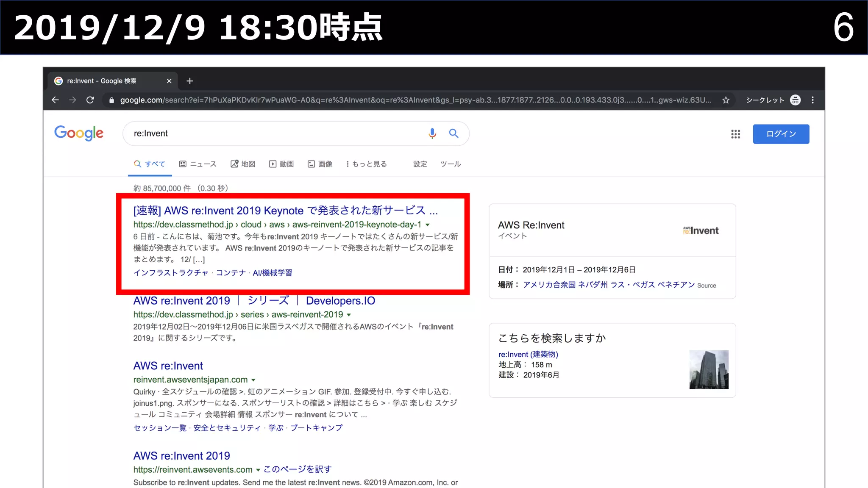Viewport: 868px width, 488px height.
Task: Click the ログイン button
Action: 781,134
